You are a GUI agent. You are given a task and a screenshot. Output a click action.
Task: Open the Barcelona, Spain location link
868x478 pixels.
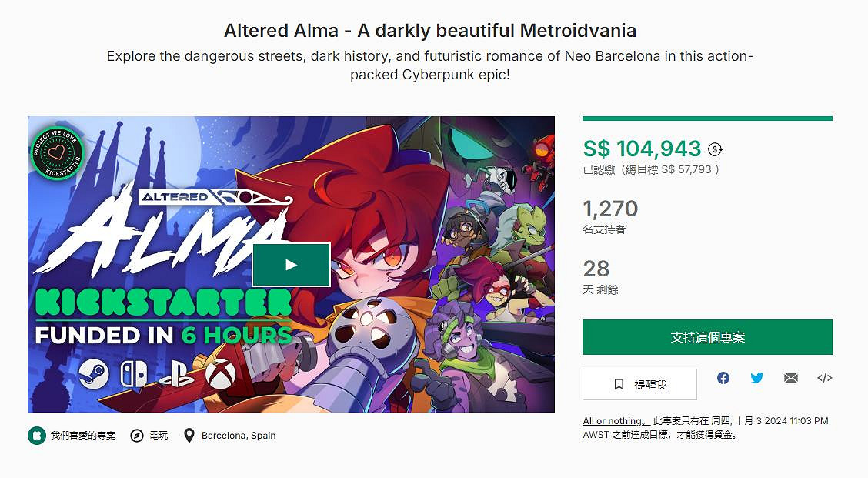tap(239, 436)
